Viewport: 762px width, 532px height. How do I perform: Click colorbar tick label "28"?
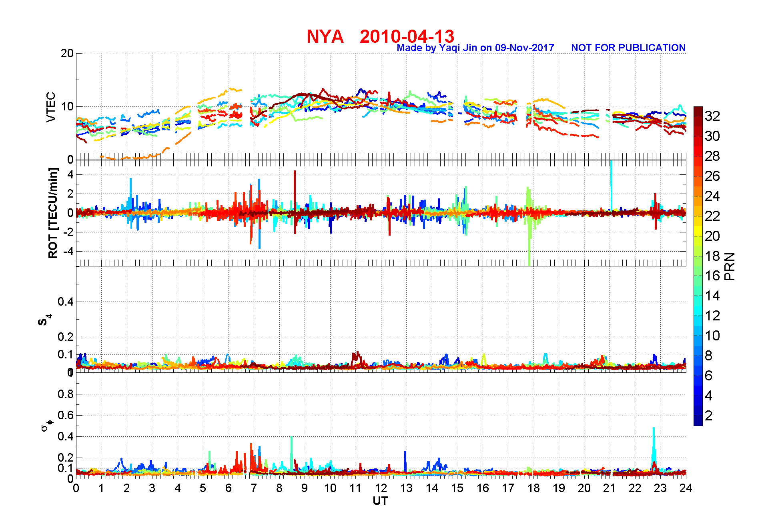click(x=712, y=156)
